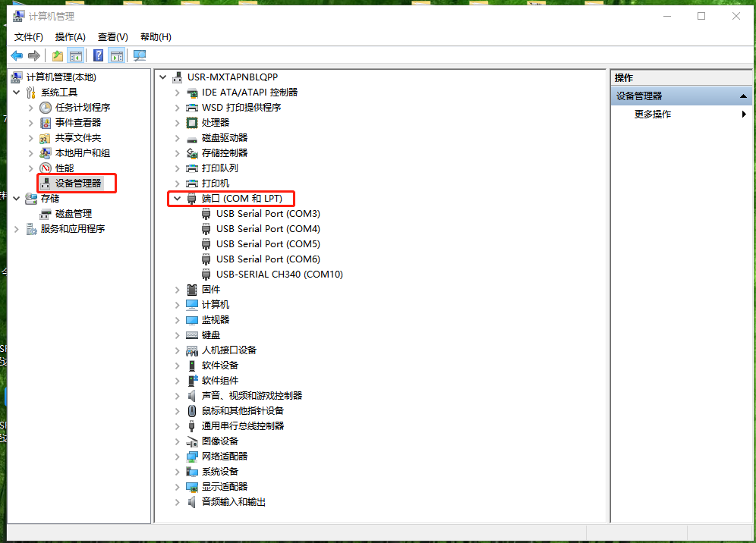Collapse the 设备管理器 actions section arrow
Screen dimensions: 756x543
743,96
